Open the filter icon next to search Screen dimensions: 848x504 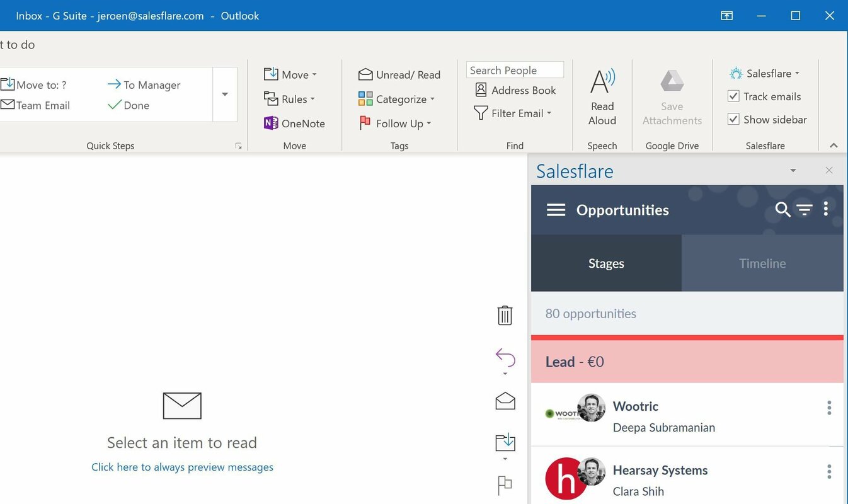click(x=805, y=210)
